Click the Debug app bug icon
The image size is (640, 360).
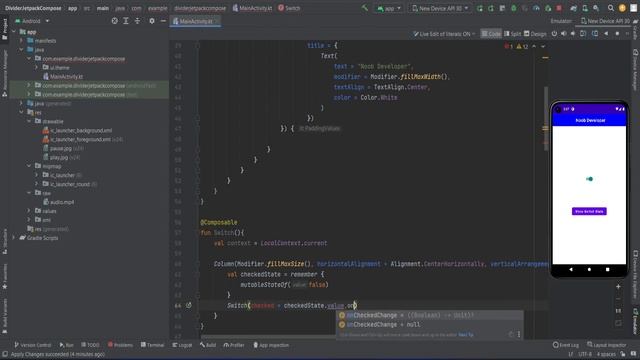(x=514, y=8)
